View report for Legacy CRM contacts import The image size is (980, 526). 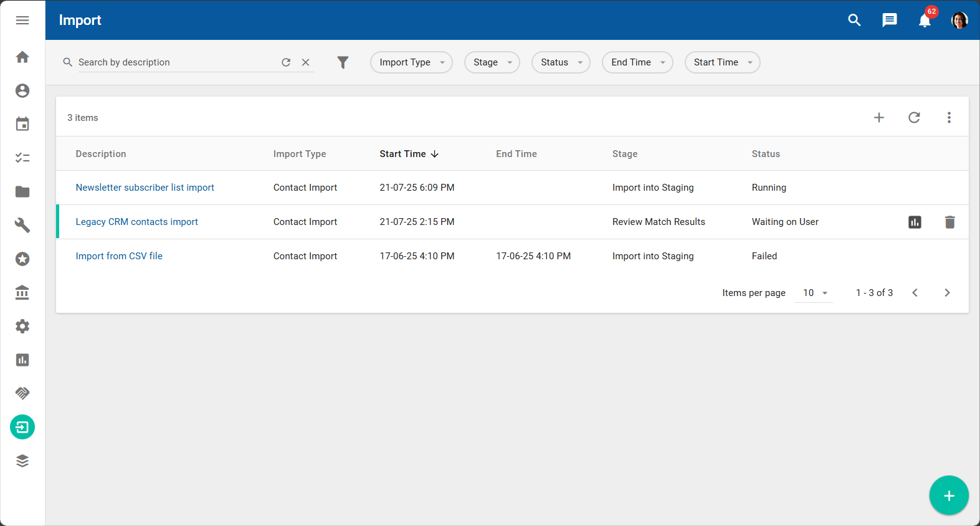click(915, 222)
